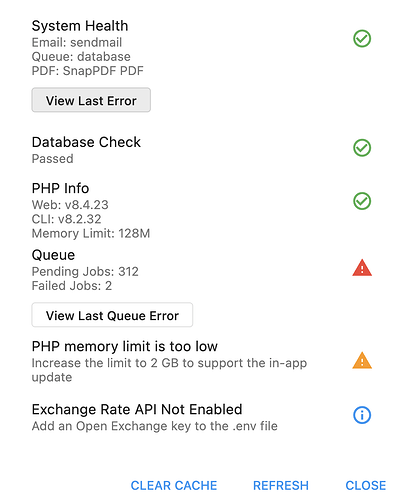Screen dimensions: 401x500
Task: Open the View Last Error button
Action: pos(91,100)
